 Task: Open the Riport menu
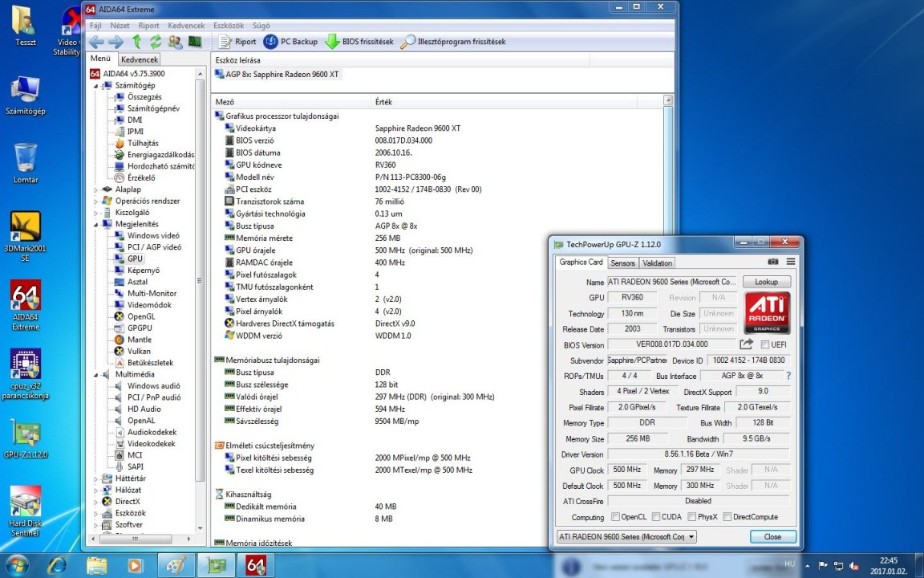click(148, 26)
